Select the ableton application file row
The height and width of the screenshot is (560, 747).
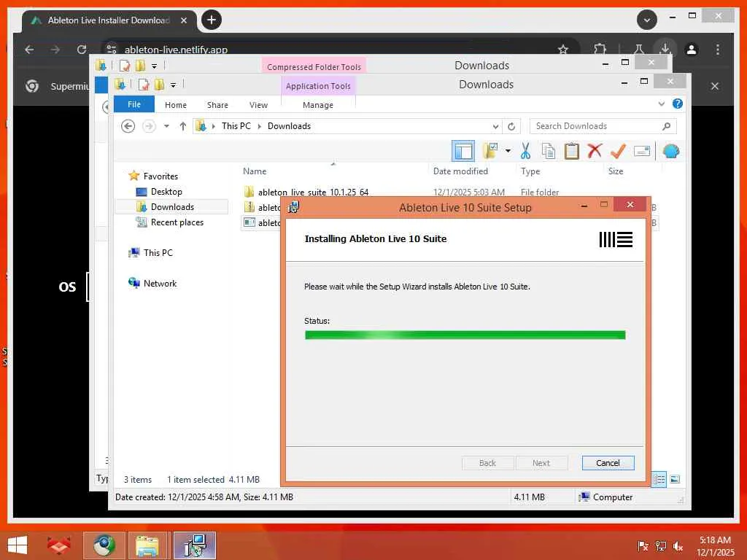(x=262, y=222)
